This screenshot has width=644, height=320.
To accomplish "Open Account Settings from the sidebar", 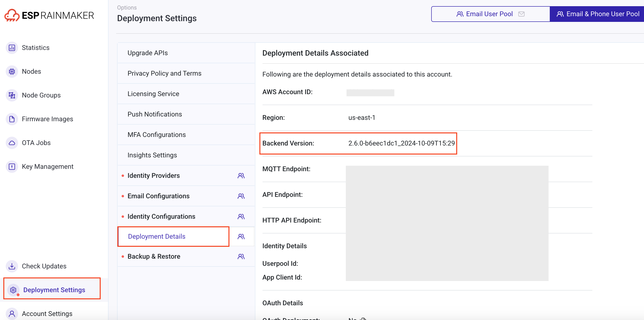I will tap(47, 314).
